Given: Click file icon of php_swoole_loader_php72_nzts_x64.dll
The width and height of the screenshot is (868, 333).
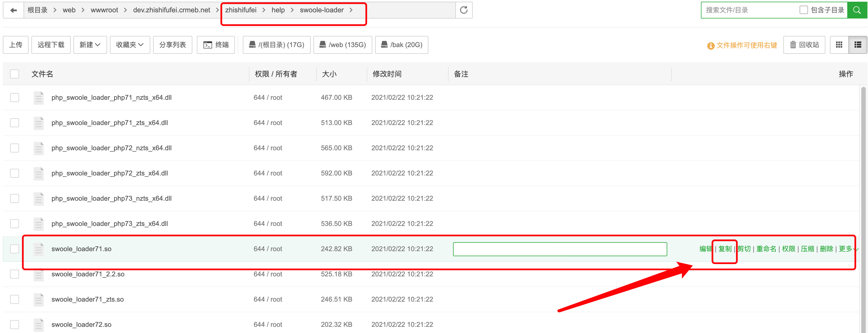Looking at the screenshot, I should pos(39,148).
